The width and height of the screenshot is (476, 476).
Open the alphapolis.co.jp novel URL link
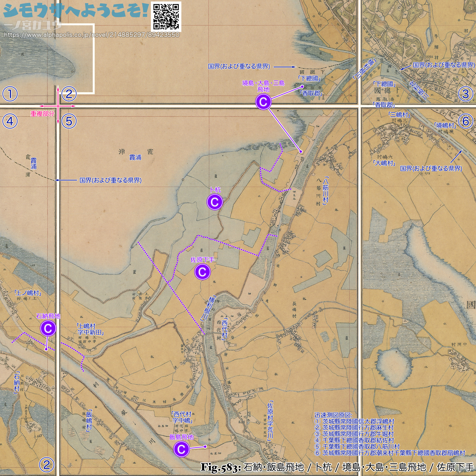(91, 35)
